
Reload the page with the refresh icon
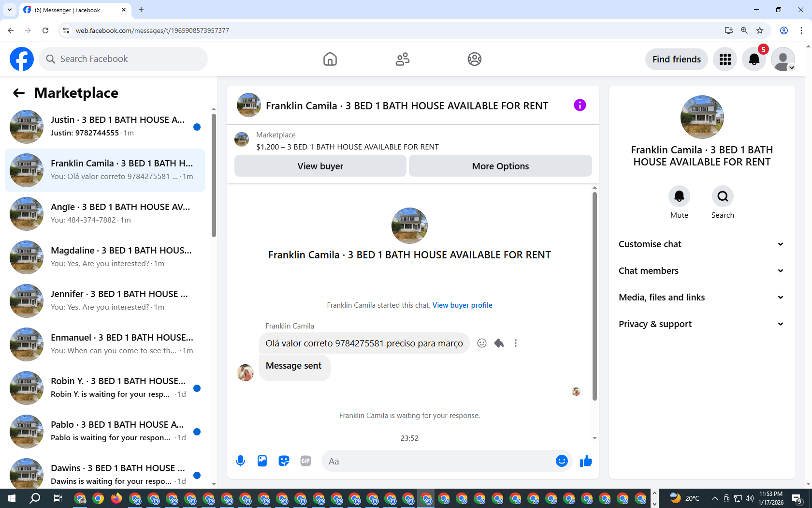45,30
